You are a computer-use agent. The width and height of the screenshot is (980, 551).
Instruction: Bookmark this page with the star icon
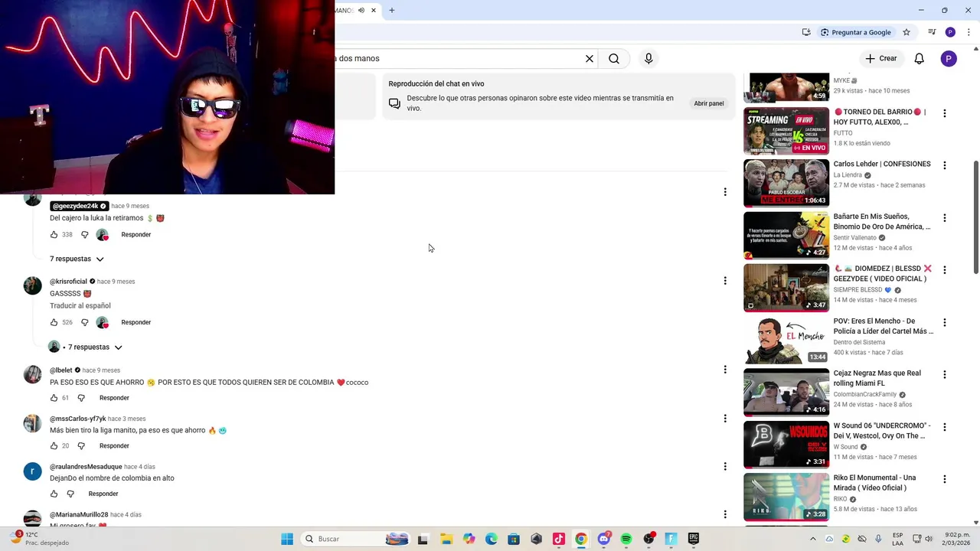pyautogui.click(x=906, y=32)
